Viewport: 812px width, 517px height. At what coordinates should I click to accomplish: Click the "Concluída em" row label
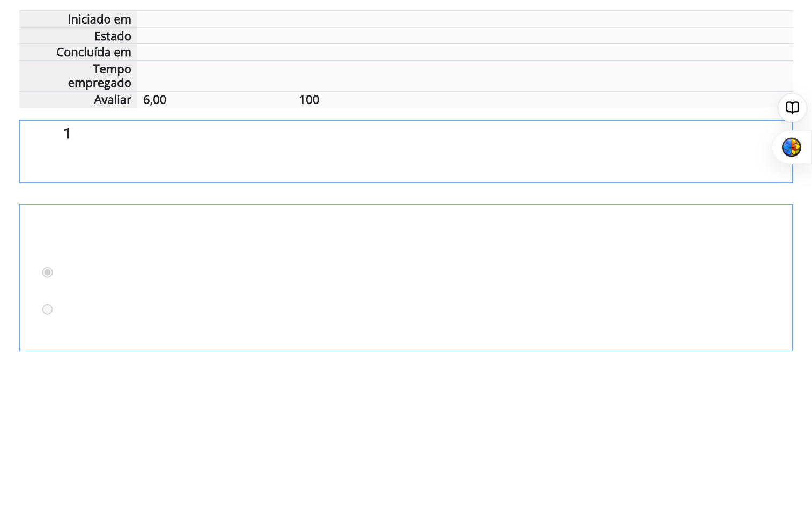93,52
